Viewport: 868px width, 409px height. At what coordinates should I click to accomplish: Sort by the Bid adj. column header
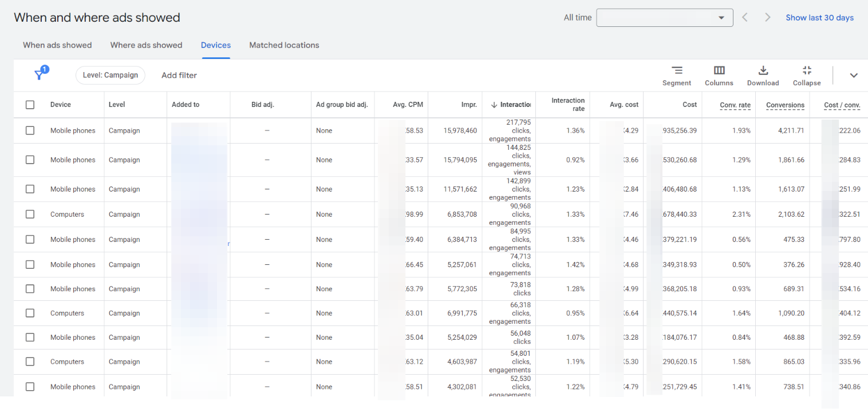263,105
